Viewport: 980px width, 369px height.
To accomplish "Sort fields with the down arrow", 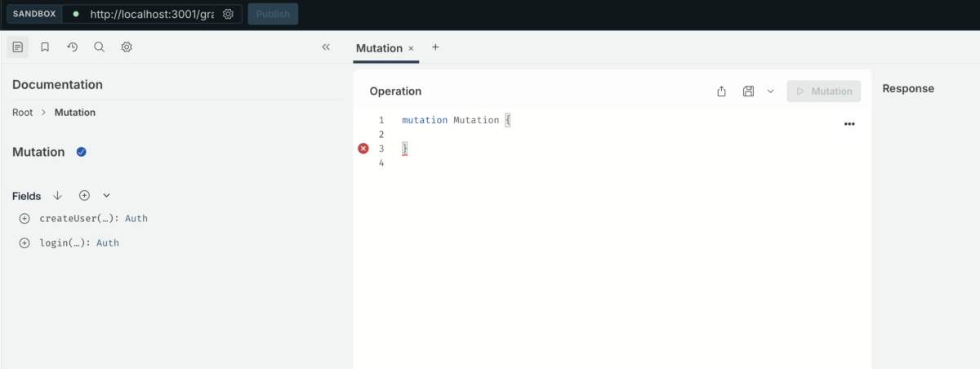I will click(57, 196).
